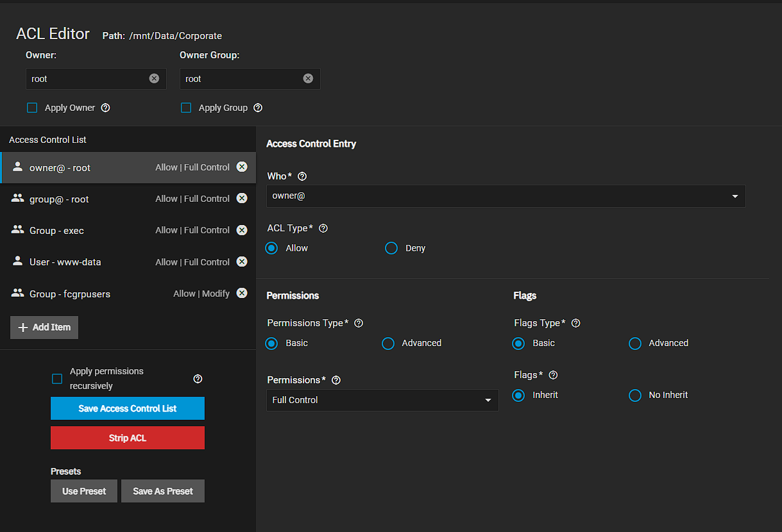
Task: Open the Apply Owner help tooltip icon
Action: [x=106, y=108]
